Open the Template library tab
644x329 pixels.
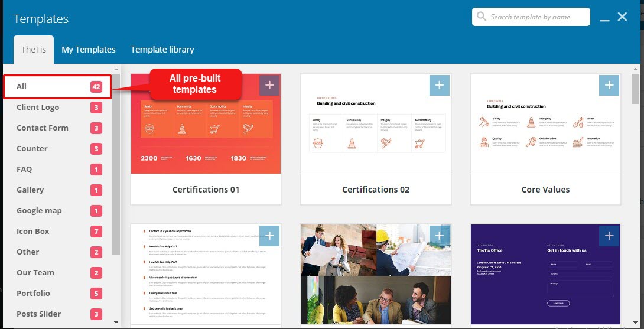[162, 50]
